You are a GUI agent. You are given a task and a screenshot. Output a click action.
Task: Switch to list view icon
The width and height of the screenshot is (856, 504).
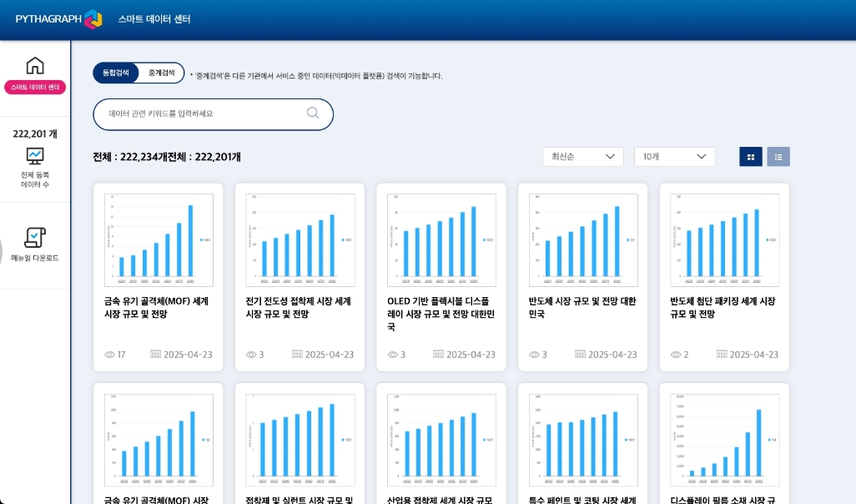[x=778, y=157]
